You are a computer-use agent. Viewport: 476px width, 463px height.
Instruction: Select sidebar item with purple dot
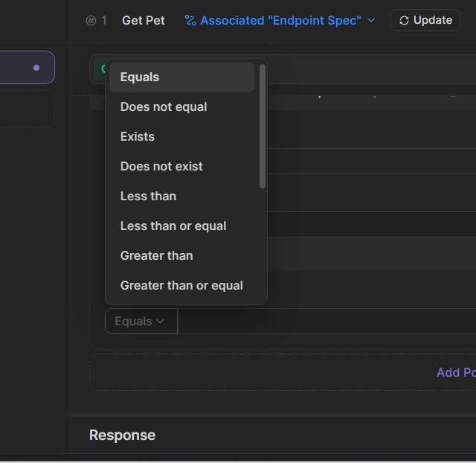27,68
